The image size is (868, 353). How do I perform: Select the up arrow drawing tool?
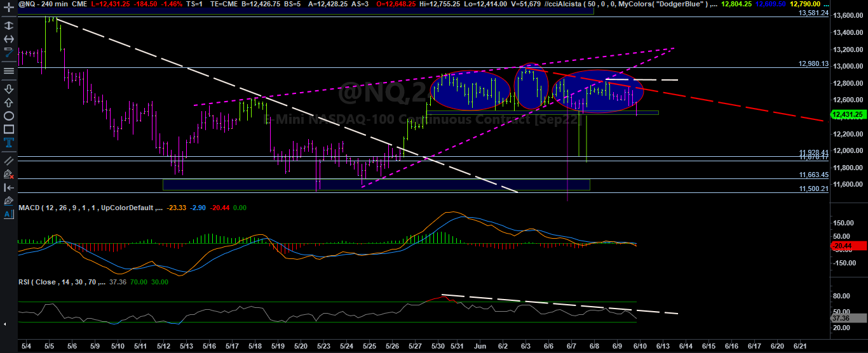click(9, 102)
